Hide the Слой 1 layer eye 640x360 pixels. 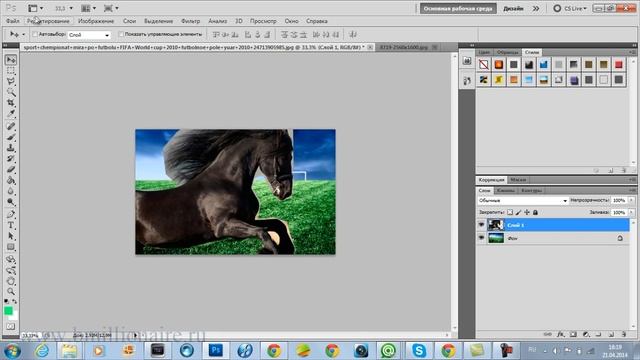[481, 224]
